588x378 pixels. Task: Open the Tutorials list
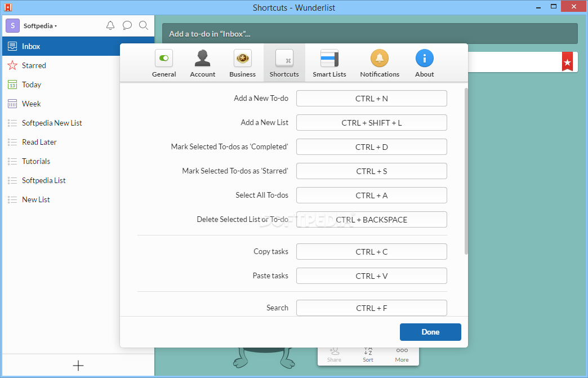[61, 161]
